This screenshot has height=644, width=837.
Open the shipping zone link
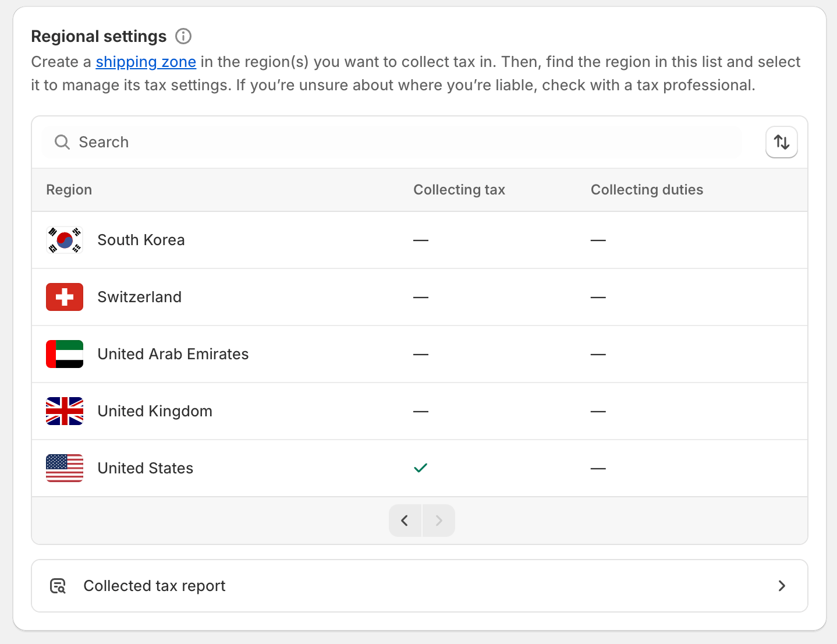tap(146, 62)
